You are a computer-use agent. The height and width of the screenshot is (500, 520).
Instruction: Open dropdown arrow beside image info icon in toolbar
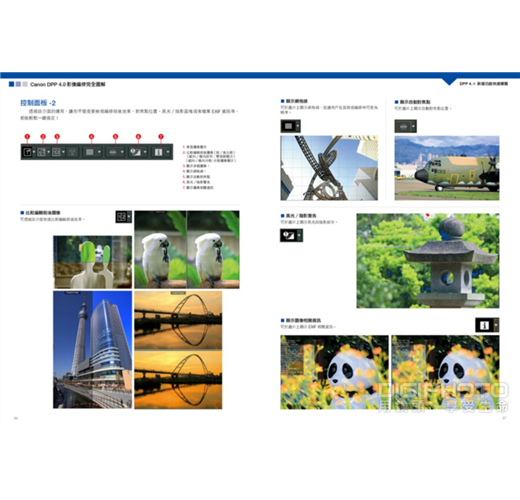point(168,152)
